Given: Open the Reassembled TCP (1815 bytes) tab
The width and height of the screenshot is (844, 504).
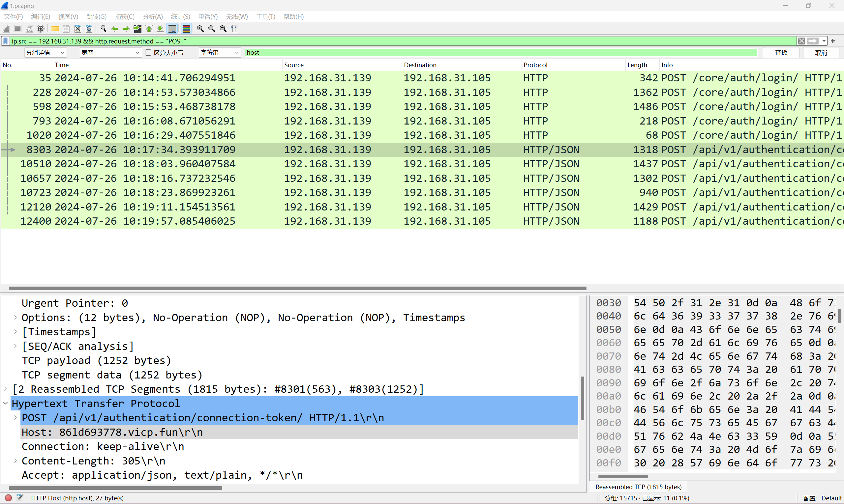Looking at the screenshot, I should [638, 487].
